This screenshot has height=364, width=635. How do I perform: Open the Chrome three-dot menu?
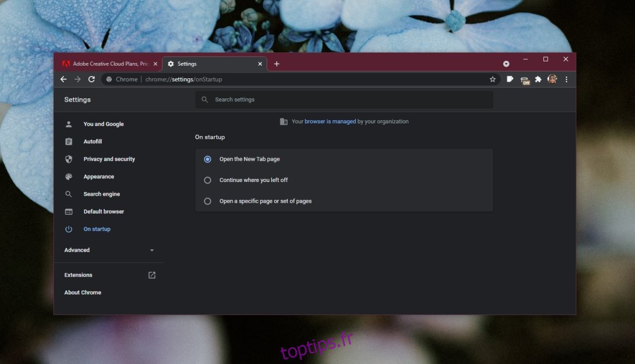click(x=566, y=79)
